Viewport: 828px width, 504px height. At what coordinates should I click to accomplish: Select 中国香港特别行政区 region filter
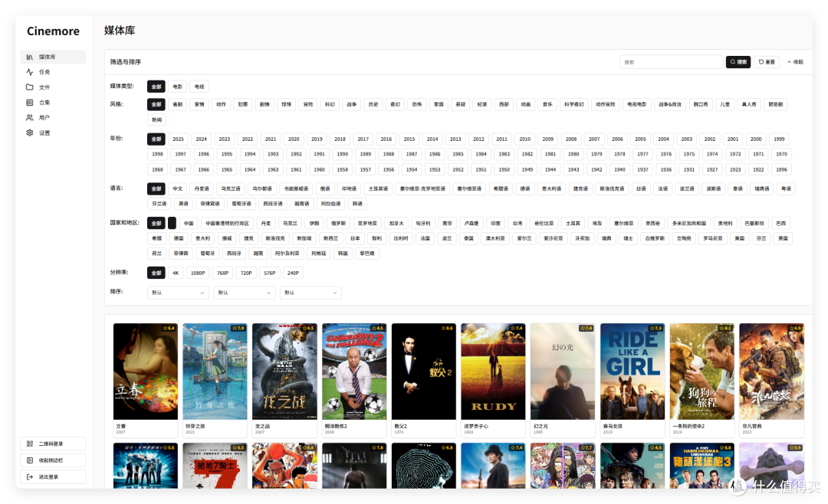(x=227, y=223)
